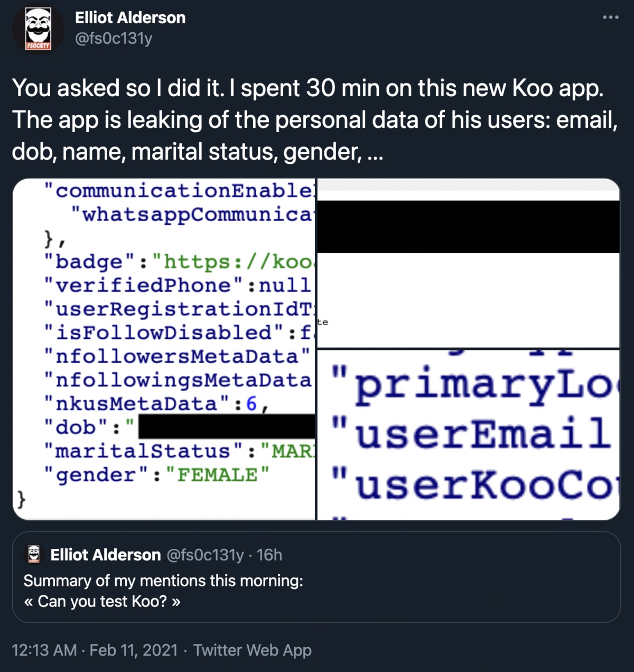
Task: Click "Summary of my mentions this morning" text
Action: pos(163,581)
